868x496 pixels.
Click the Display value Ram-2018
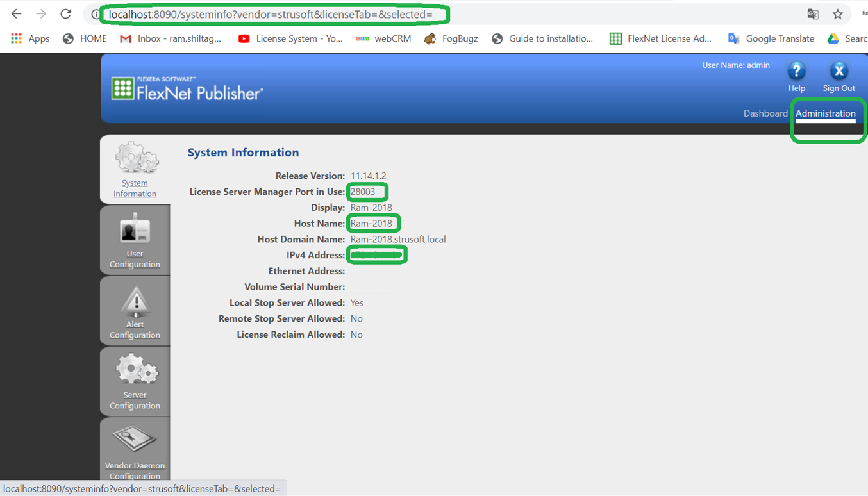pyautogui.click(x=371, y=208)
